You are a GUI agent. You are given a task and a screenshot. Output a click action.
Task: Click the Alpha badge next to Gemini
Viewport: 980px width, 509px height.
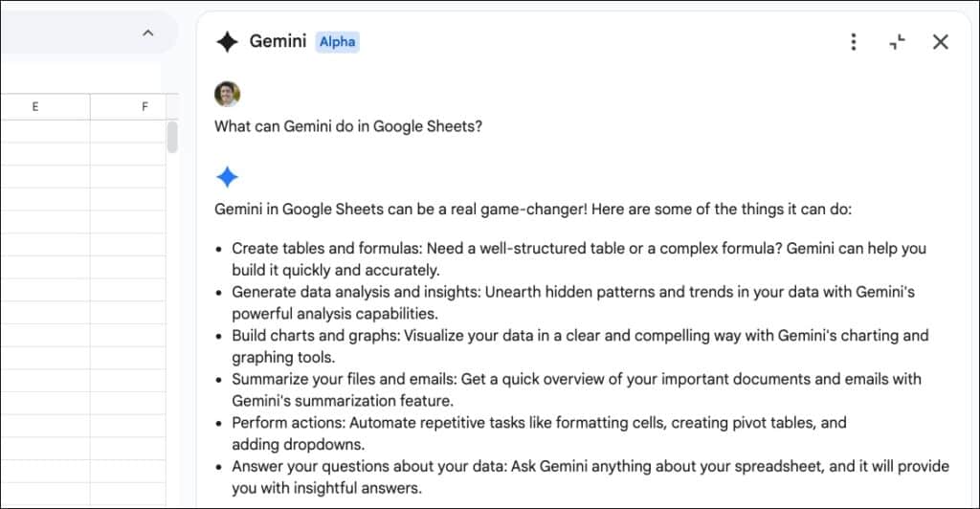337,42
